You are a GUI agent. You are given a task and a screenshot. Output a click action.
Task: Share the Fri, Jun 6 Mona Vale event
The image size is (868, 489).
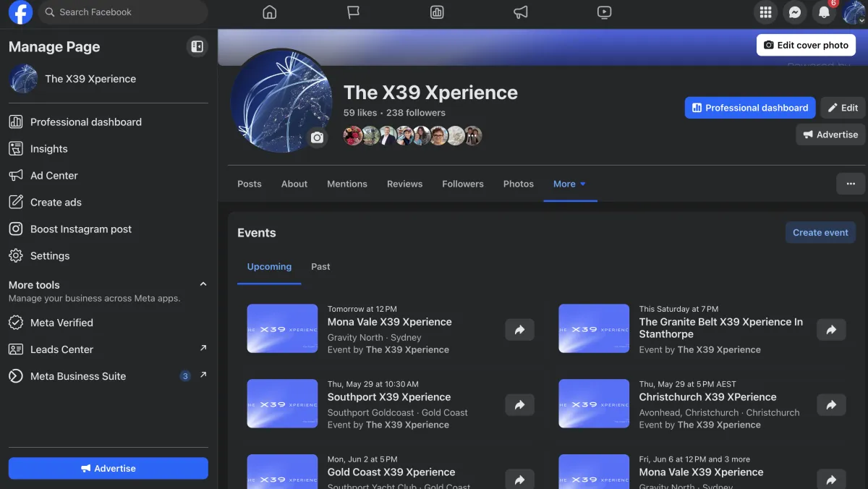831,480
